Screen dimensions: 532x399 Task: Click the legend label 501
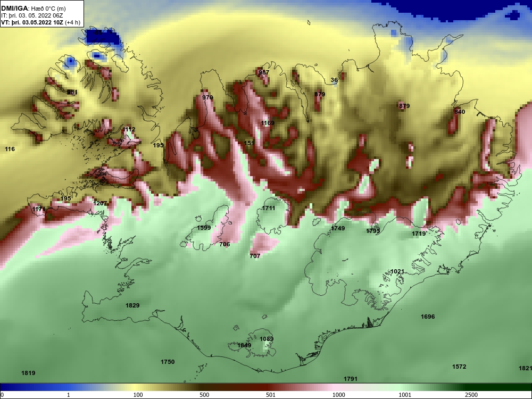tap(271, 395)
